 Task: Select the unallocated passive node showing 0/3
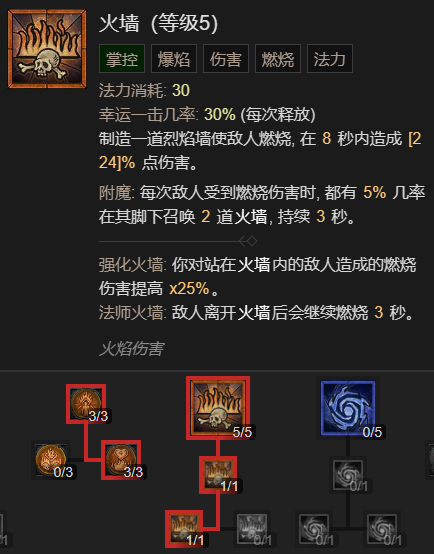(x=51, y=460)
